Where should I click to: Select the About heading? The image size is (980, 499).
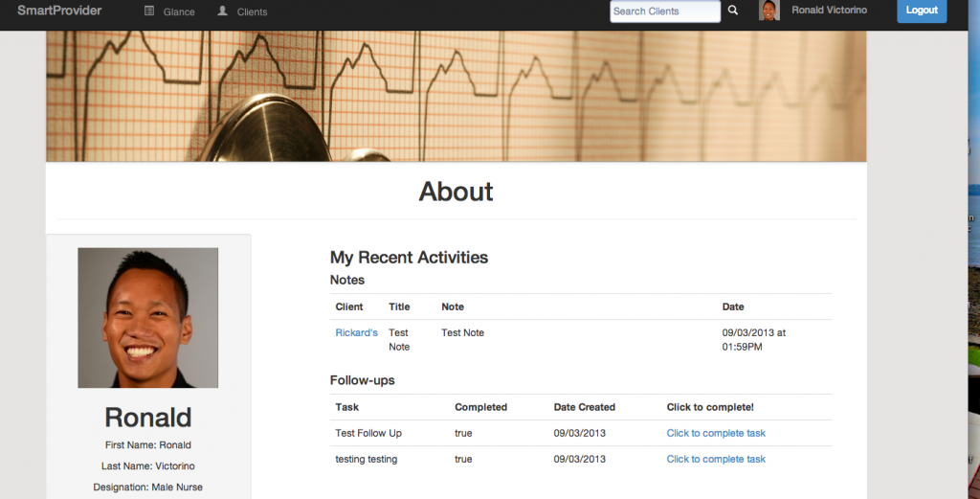click(456, 192)
